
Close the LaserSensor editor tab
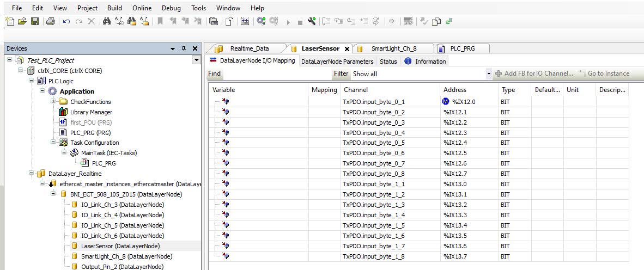coord(347,49)
